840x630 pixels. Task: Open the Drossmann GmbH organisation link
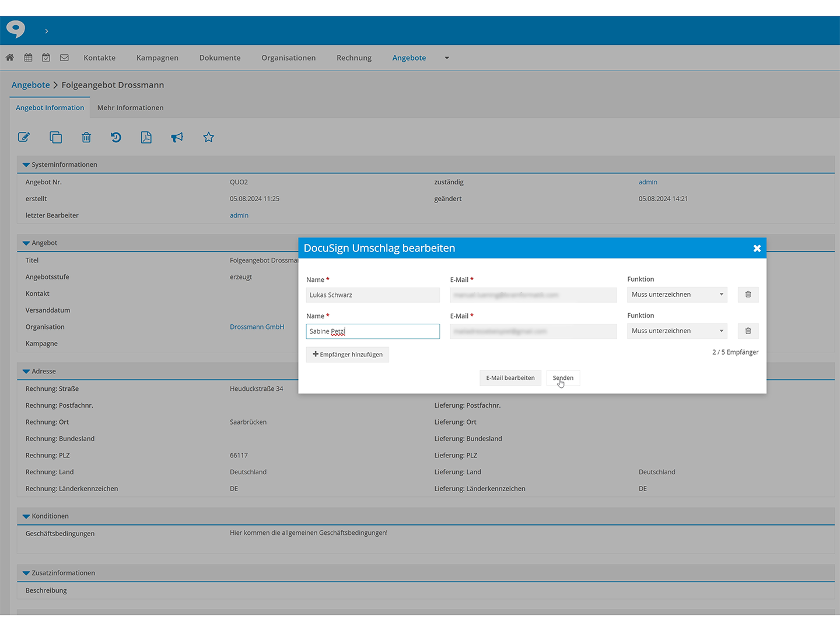pos(257,327)
